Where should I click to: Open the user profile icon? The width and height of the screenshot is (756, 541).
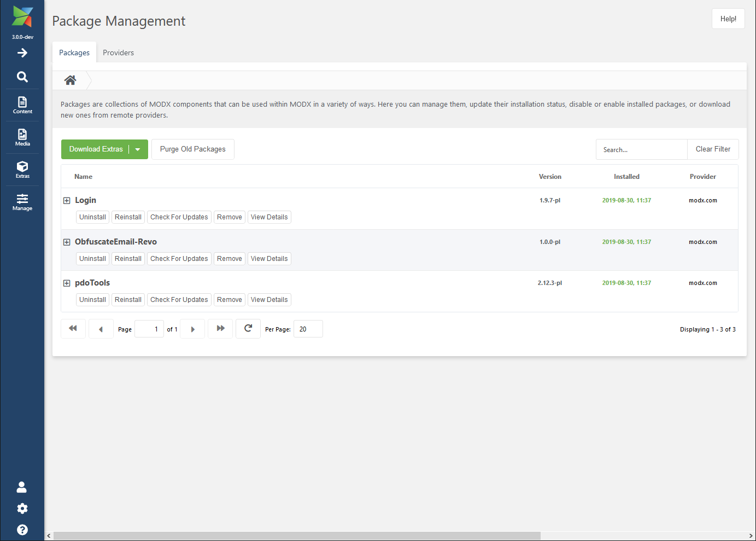click(x=22, y=487)
